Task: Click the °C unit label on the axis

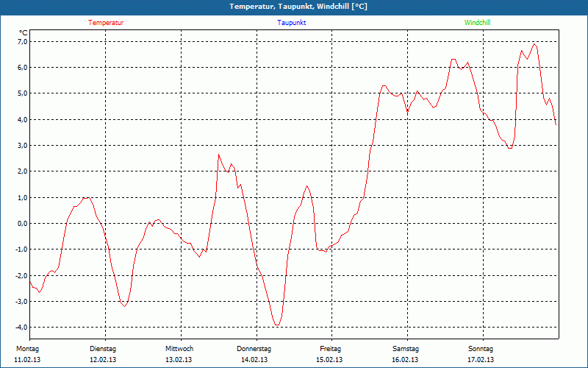Action: pos(24,33)
